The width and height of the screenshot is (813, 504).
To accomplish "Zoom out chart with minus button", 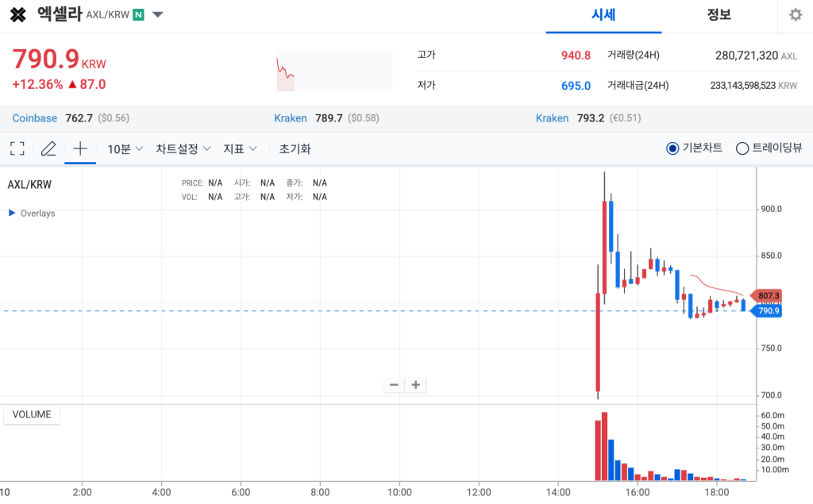I will [x=394, y=385].
